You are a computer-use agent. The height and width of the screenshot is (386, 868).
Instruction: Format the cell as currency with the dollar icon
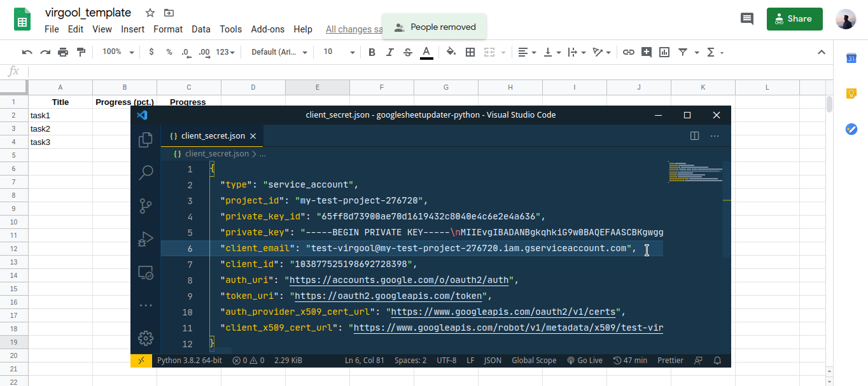151,52
